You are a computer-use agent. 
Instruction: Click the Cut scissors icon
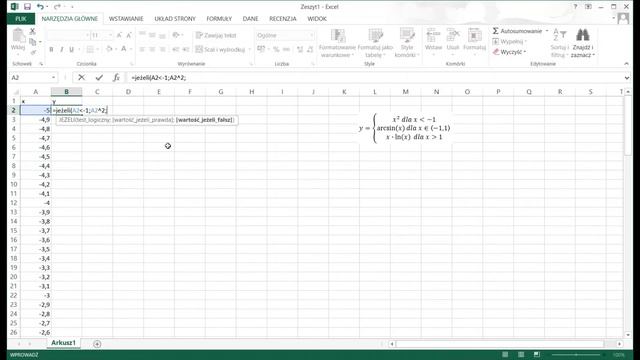(x=33, y=31)
